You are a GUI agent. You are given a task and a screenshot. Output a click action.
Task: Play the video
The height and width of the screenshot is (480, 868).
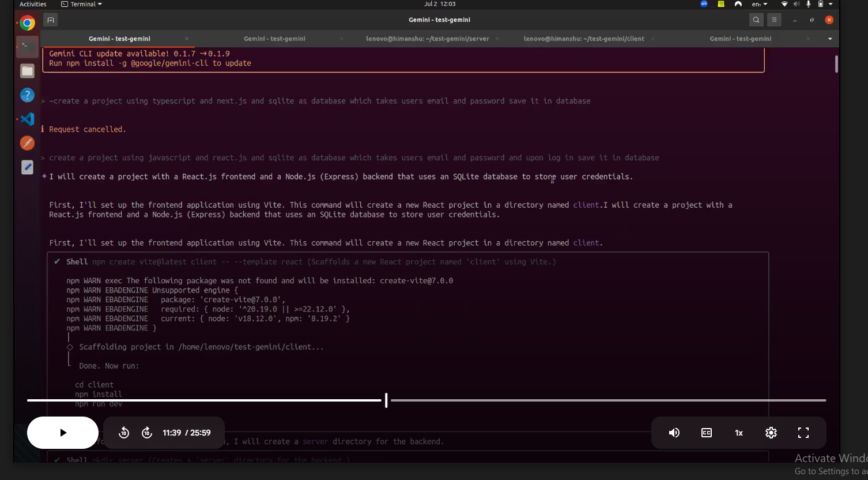(63, 433)
